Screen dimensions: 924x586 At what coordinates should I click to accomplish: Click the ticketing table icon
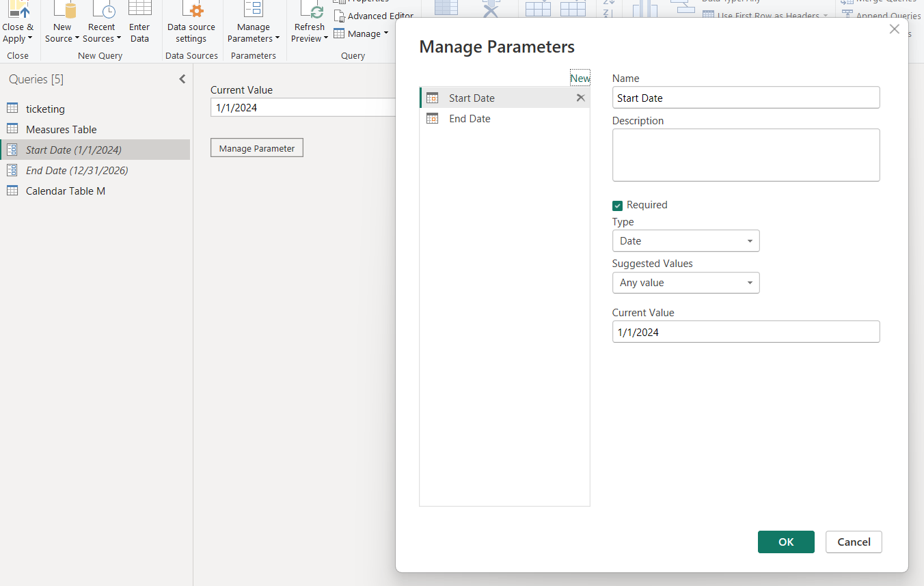[x=12, y=109]
